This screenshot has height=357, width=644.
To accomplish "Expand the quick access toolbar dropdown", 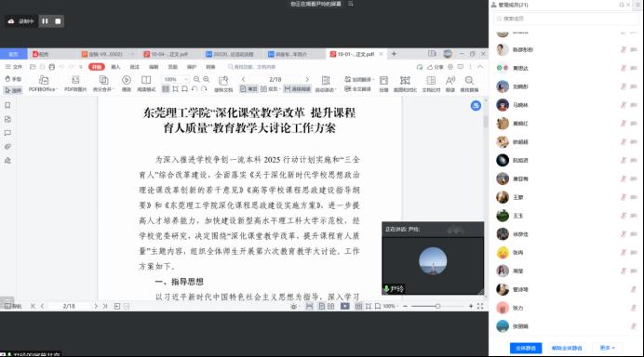I will tap(81, 67).
